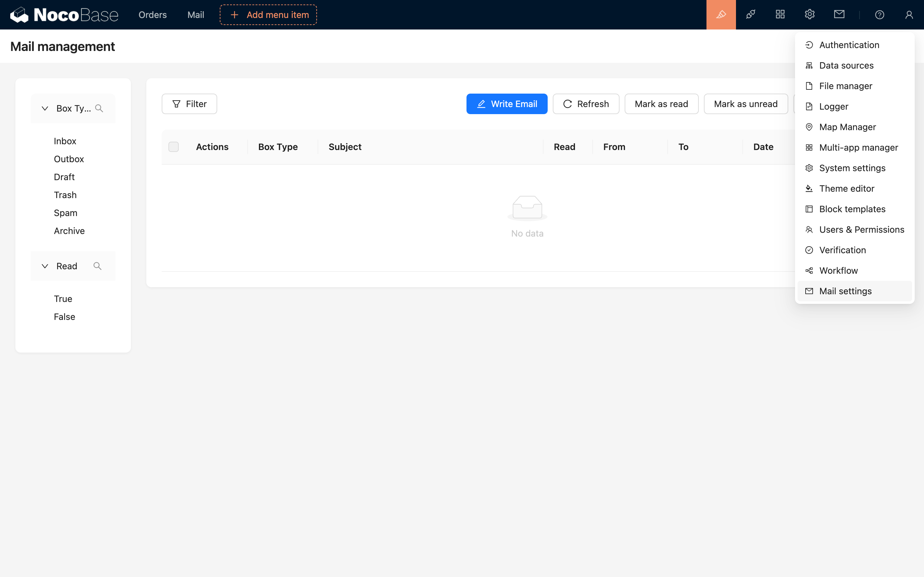
Task: Click the search icon beside Read filter
Action: coord(97,266)
